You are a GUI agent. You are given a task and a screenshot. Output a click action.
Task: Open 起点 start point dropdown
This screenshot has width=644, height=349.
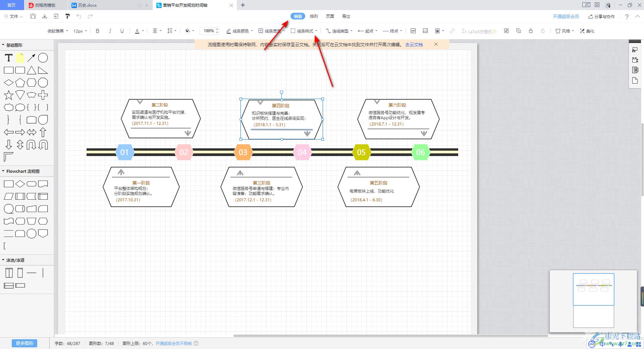click(368, 31)
